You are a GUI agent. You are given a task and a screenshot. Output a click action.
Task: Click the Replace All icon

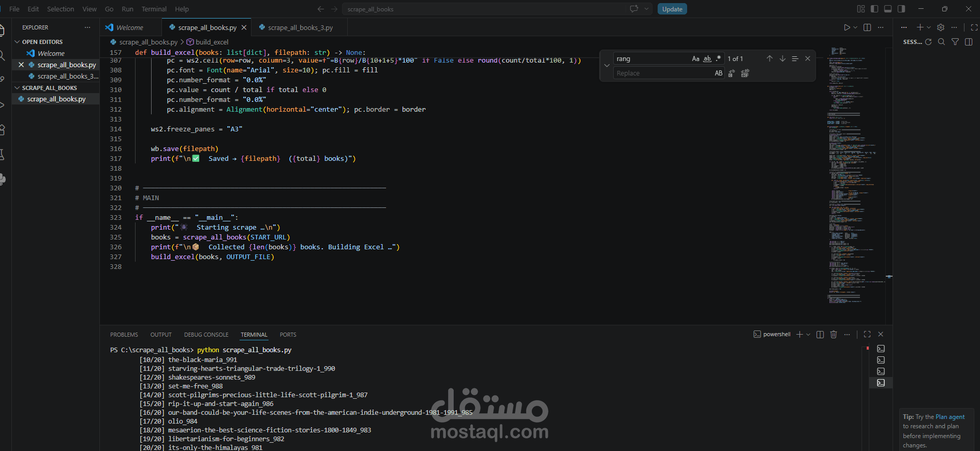click(745, 73)
